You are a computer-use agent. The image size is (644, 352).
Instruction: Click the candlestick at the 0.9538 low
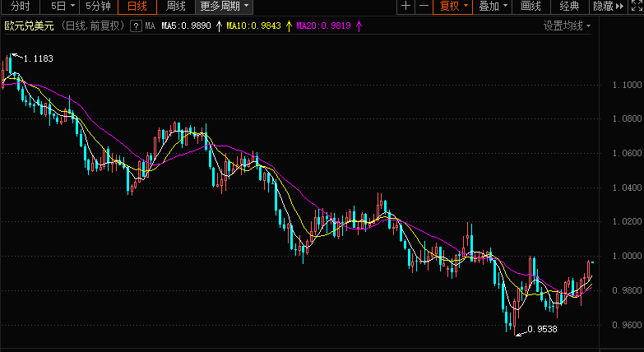click(x=514, y=317)
